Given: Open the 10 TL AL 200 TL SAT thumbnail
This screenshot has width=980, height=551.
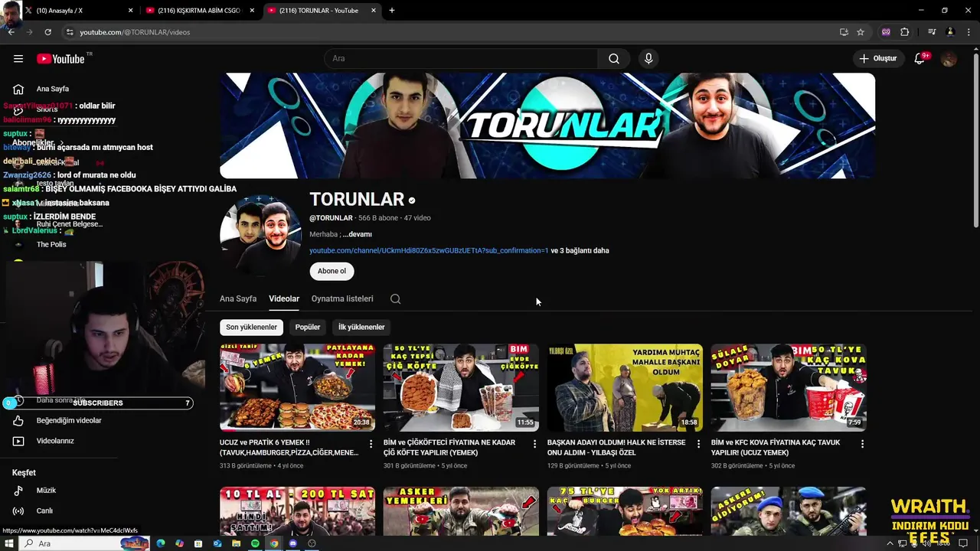Looking at the screenshot, I should pyautogui.click(x=297, y=511).
